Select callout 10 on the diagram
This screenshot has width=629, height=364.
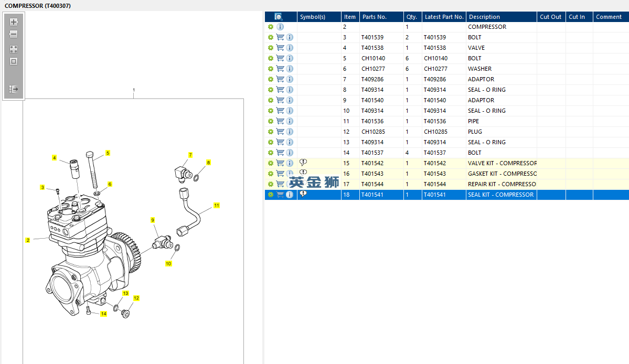pyautogui.click(x=168, y=264)
